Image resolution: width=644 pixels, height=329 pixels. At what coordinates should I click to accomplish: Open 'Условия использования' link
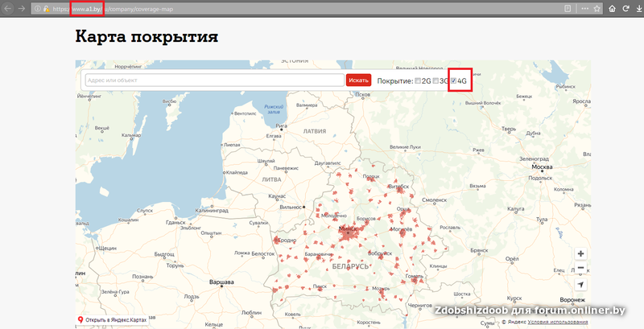click(558, 322)
